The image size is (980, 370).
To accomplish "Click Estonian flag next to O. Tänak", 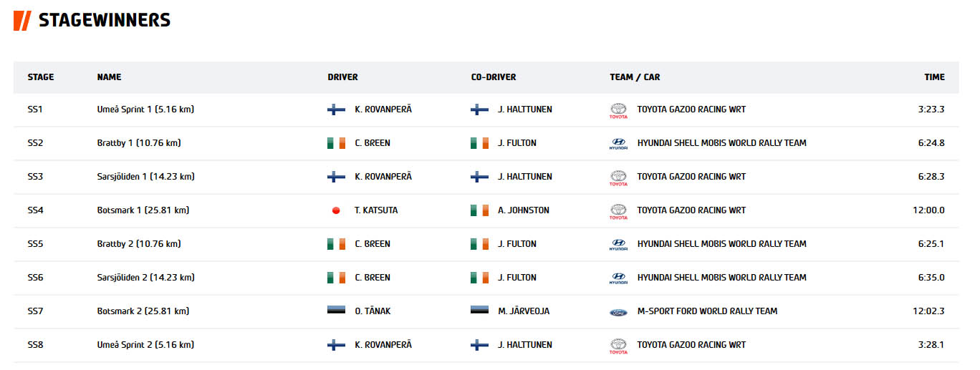I will 336,311.
